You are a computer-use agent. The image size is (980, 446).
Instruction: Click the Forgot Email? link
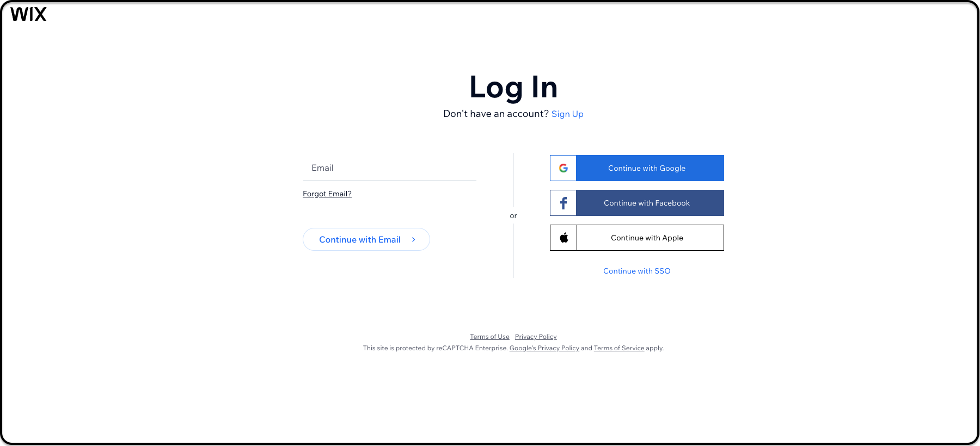[327, 194]
